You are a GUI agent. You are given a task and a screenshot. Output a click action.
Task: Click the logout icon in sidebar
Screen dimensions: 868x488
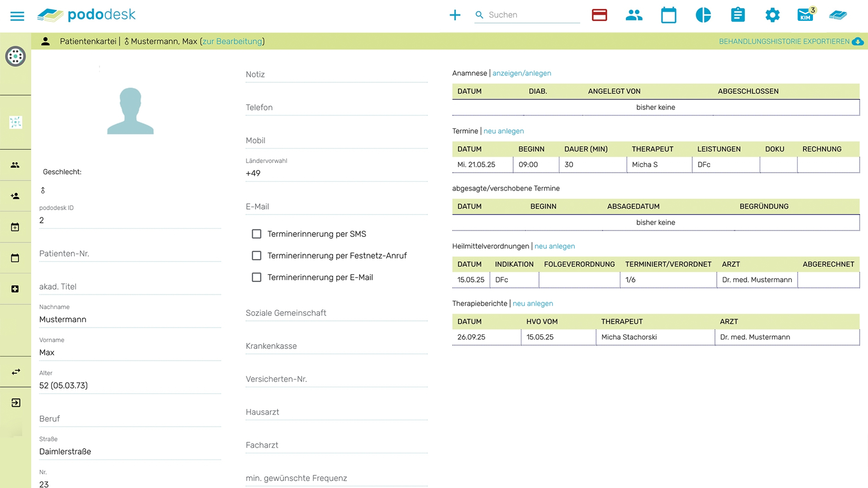pos(16,403)
